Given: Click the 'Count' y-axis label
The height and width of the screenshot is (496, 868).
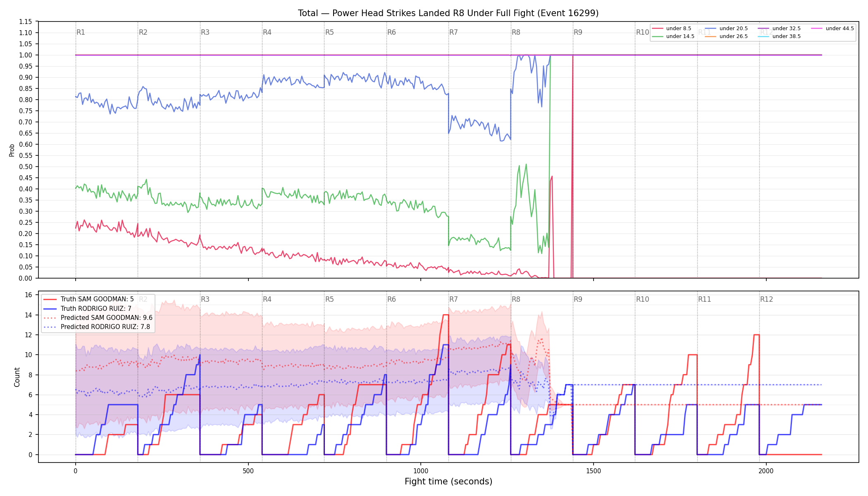Looking at the screenshot, I should pos(17,377).
